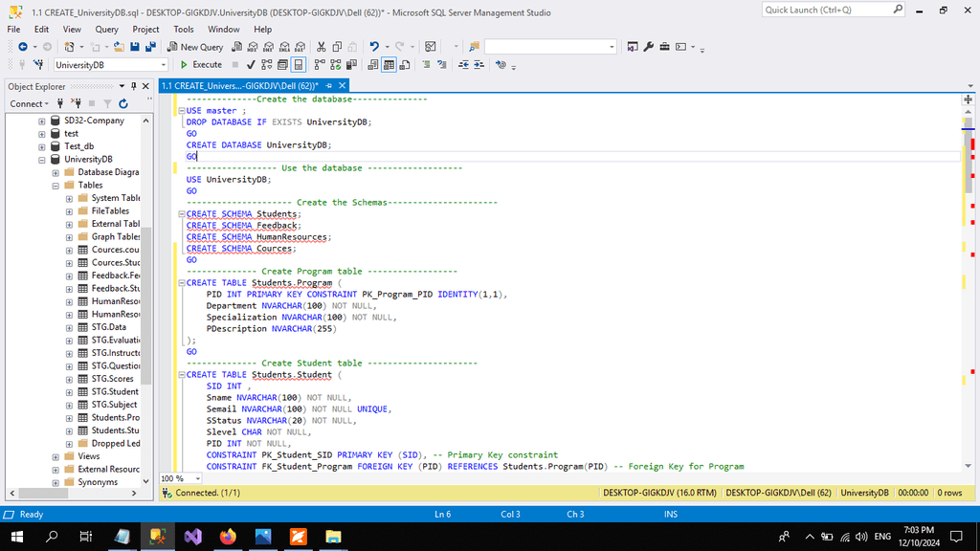Switch output to Results to Text
This screenshot has width=980, height=551.
(372, 65)
